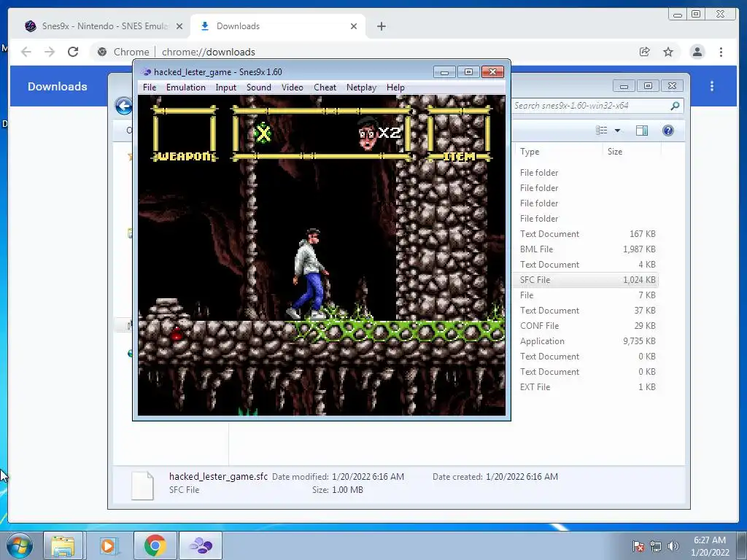Expand the Explorer view options dropdown arrow

(617, 131)
